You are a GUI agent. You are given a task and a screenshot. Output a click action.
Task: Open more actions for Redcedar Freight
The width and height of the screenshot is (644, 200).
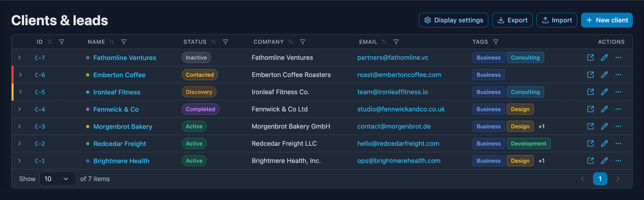pyautogui.click(x=618, y=144)
